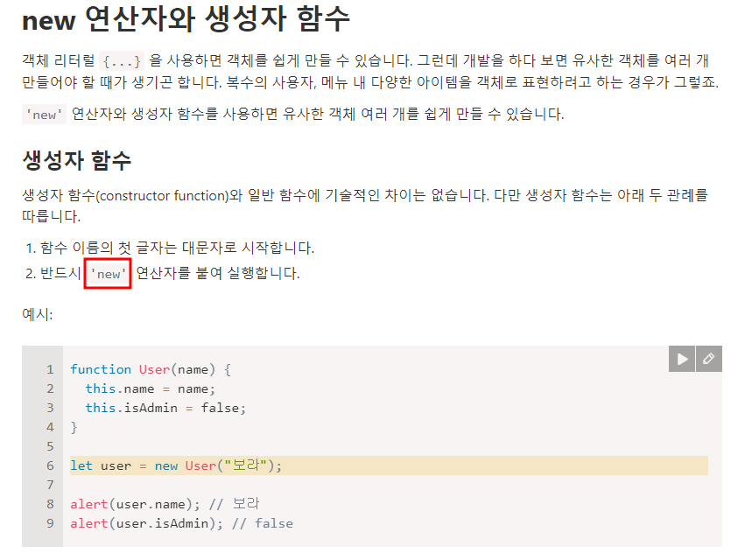The height and width of the screenshot is (560, 752).
Task: Click code line 'this.name = name;'
Action: click(150, 388)
